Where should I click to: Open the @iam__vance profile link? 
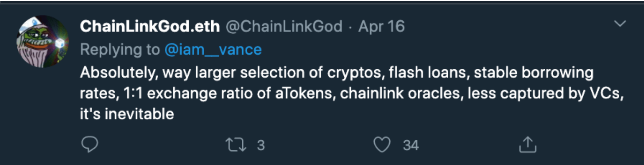point(213,49)
